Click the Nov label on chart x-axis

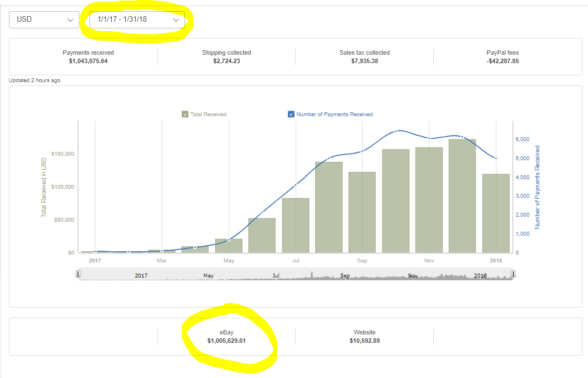click(429, 260)
